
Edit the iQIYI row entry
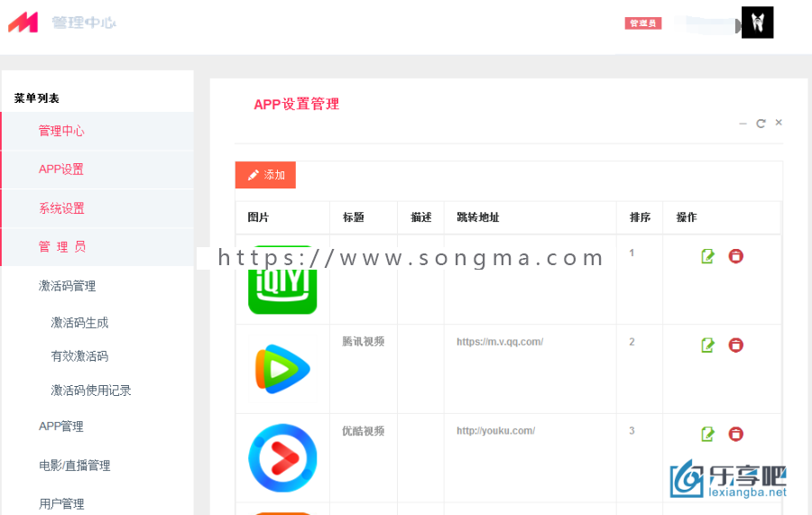[x=707, y=255]
